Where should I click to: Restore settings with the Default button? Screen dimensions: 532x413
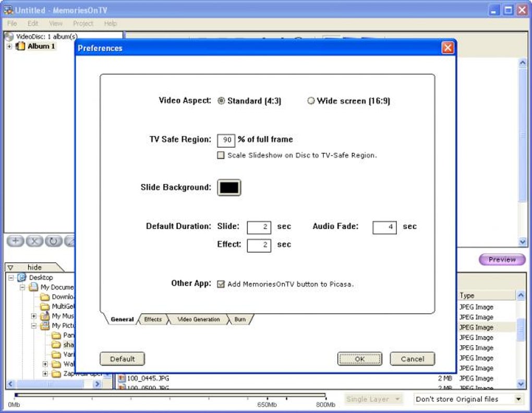click(x=123, y=359)
